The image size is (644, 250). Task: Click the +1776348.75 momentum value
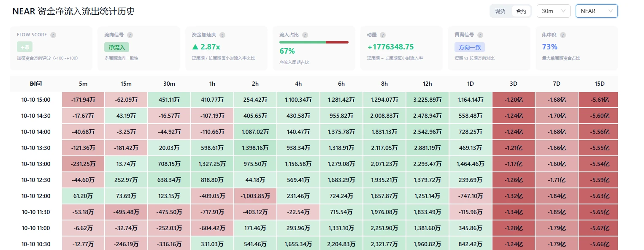click(x=390, y=47)
